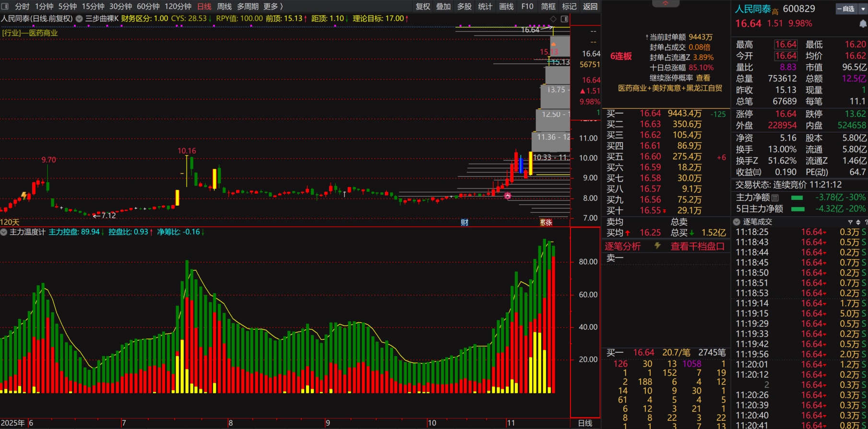Open 多周期 view tab
The height and width of the screenshot is (429, 868).
point(248,6)
